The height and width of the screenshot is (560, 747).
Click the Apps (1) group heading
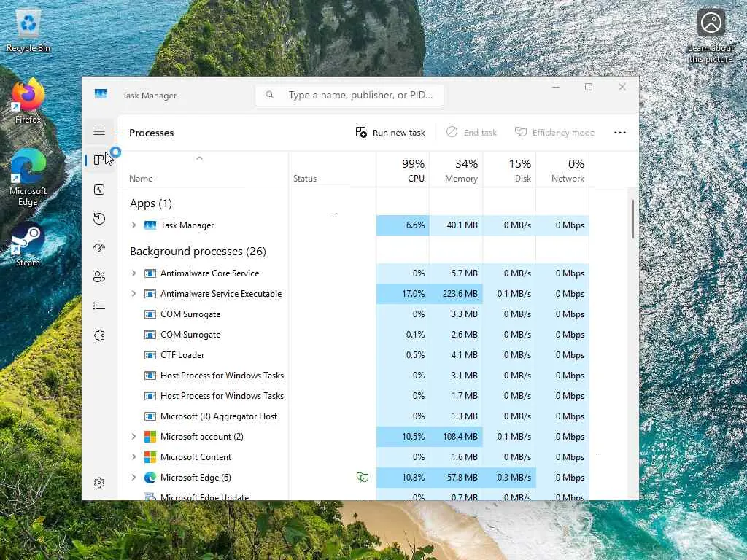tap(151, 203)
